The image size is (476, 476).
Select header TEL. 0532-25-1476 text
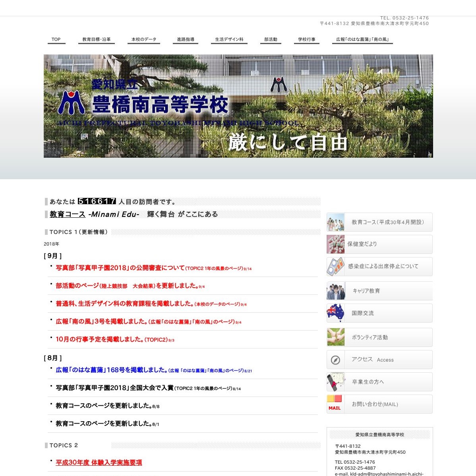point(404,18)
